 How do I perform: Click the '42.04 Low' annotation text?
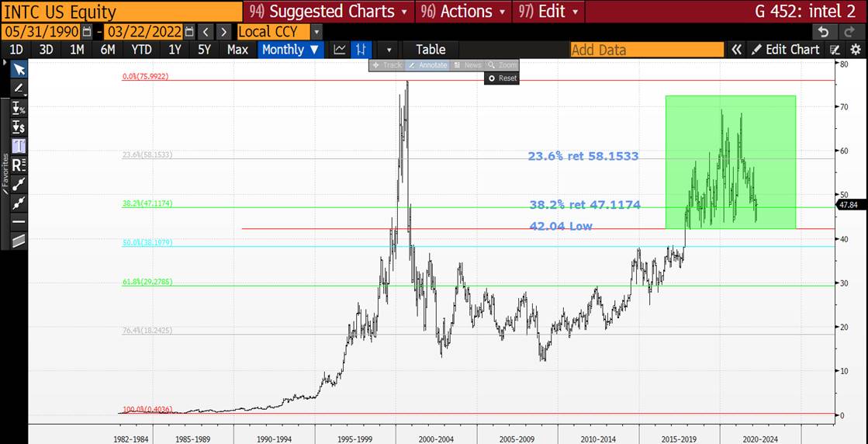[561, 226]
